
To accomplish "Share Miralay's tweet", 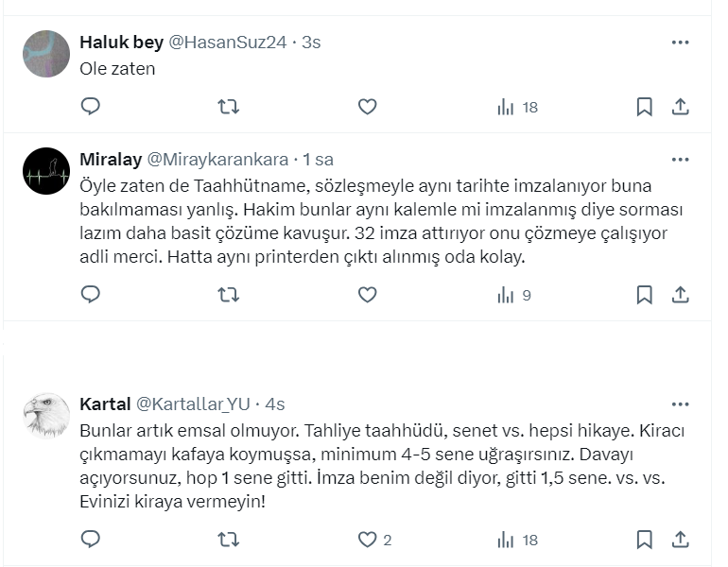I will (680, 295).
